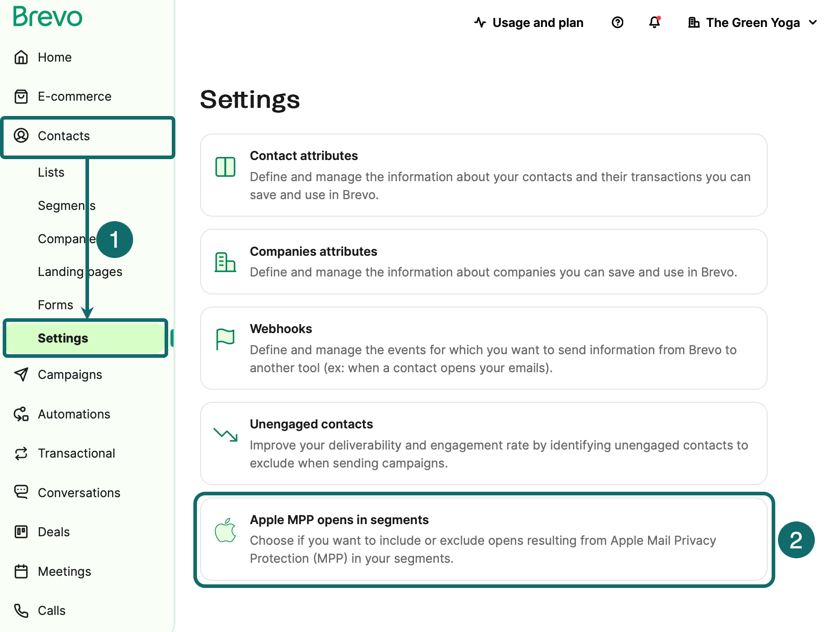
Task: Click the Campaigns paper plane icon
Action: (21, 374)
